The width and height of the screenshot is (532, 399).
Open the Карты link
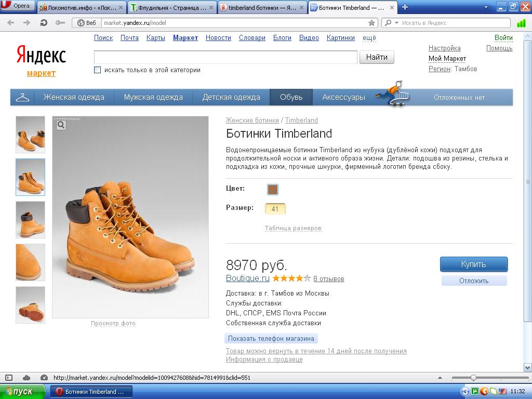[156, 37]
